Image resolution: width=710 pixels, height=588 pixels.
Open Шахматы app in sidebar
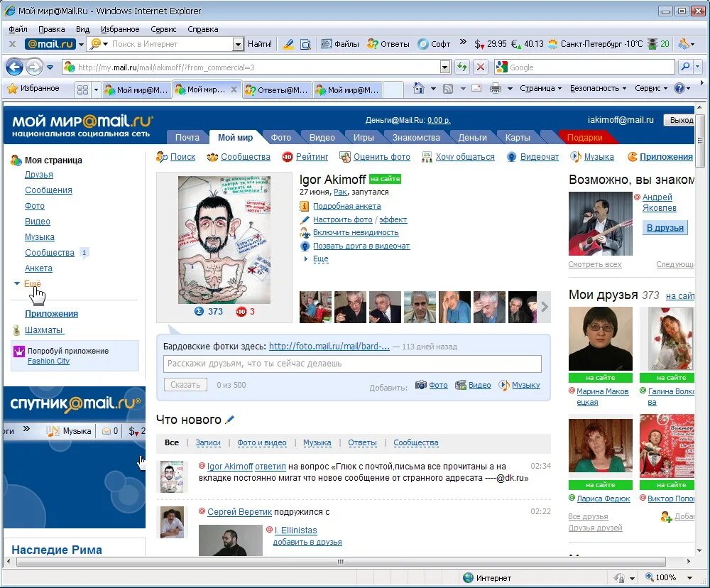(x=44, y=330)
